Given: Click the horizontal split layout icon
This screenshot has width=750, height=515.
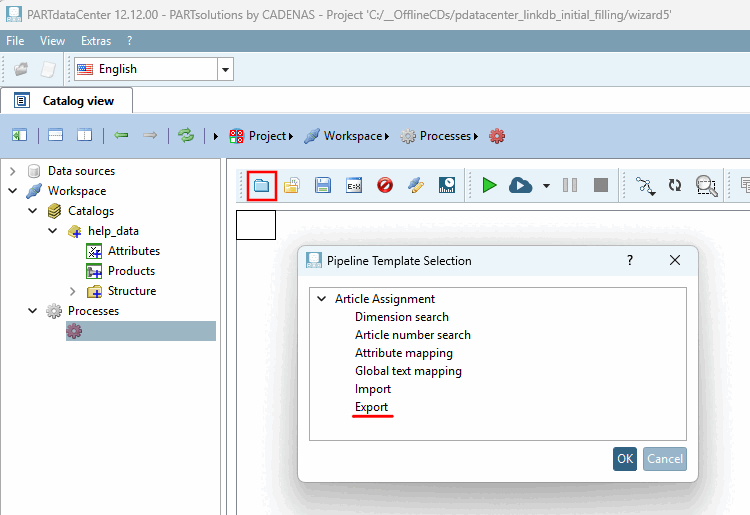Looking at the screenshot, I should click(55, 135).
